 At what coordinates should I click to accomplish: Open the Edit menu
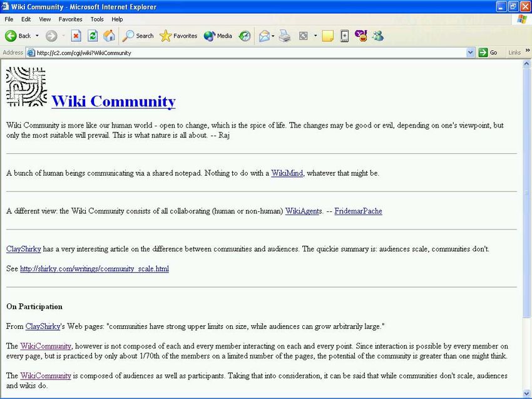[x=26, y=19]
